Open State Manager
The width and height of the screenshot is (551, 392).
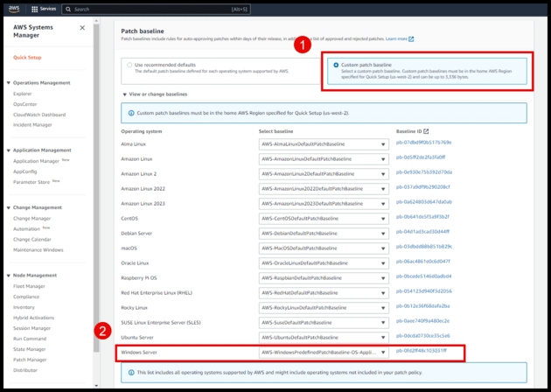tap(30, 349)
